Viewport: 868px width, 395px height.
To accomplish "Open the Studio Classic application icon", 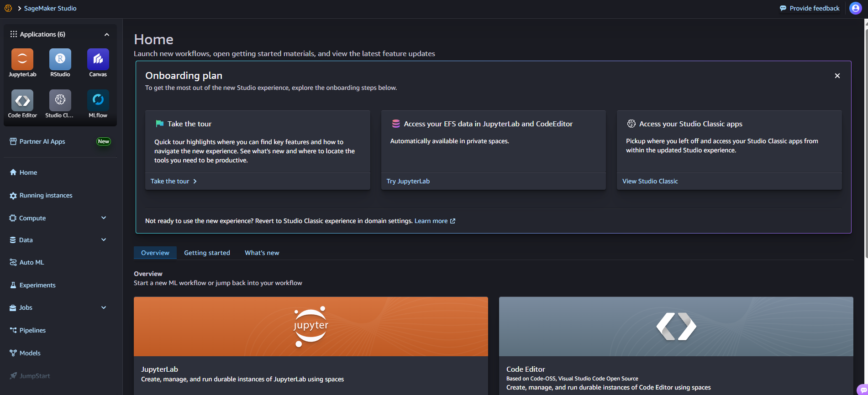I will [x=60, y=100].
